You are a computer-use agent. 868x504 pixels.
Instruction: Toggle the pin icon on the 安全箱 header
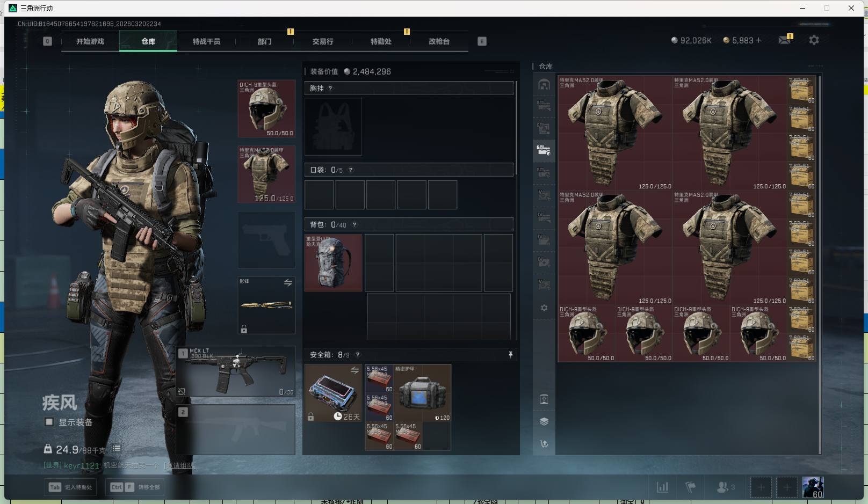510,355
